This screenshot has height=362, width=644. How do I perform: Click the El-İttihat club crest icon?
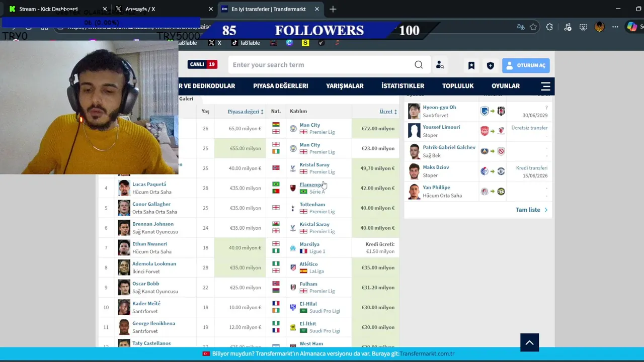point(293,327)
